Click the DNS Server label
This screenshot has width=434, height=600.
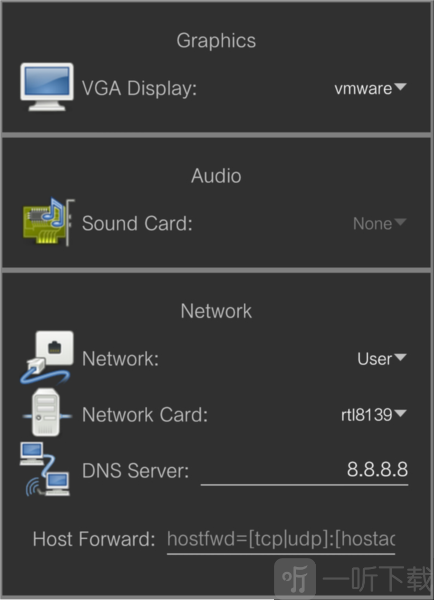coord(135,471)
